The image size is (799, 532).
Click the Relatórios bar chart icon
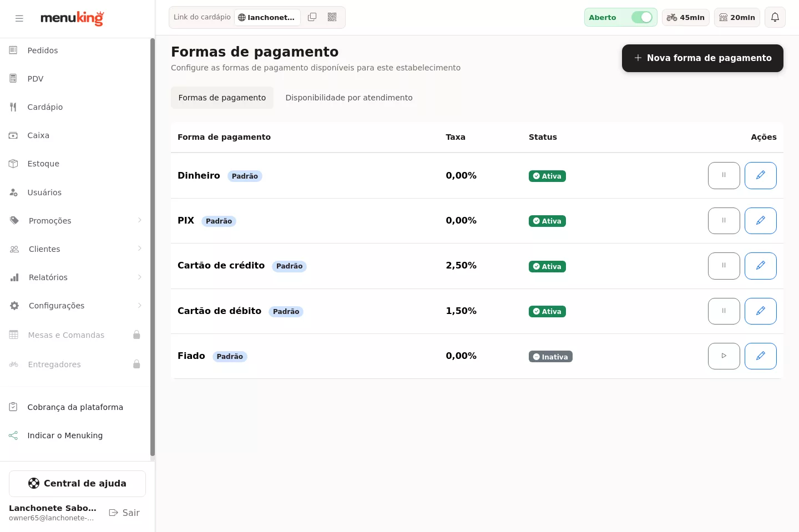pos(14,277)
